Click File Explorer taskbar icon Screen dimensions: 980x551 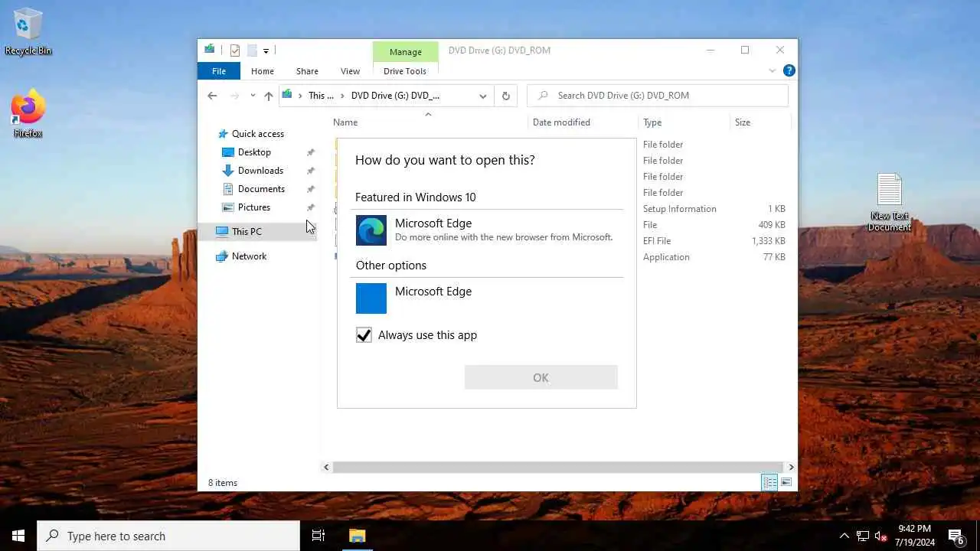click(x=357, y=536)
